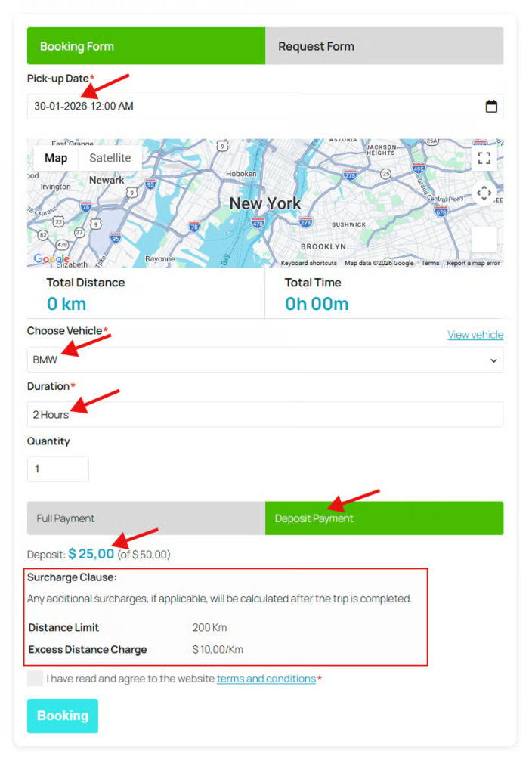Click the deposit amount $ 25,00
Image resolution: width=532 pixels, height=761 pixels.
[x=91, y=554]
